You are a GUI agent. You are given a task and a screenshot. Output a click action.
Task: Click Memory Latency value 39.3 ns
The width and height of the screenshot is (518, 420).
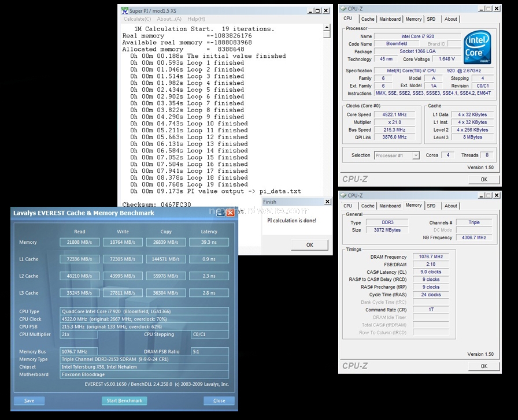coord(209,243)
